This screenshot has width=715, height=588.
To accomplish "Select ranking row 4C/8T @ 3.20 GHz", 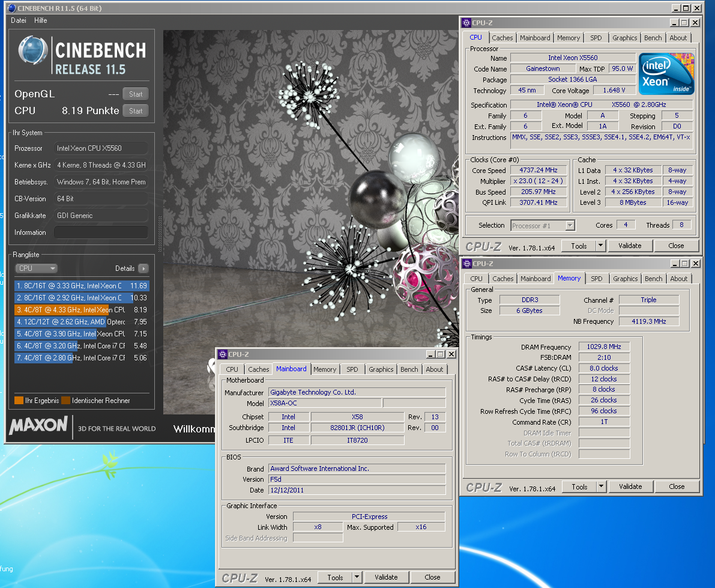I will click(82, 346).
